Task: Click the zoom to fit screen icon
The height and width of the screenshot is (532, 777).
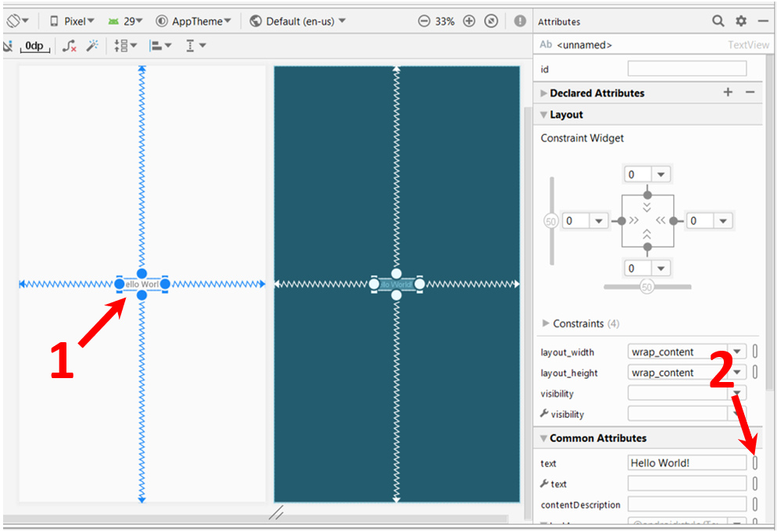Action: pos(491,21)
